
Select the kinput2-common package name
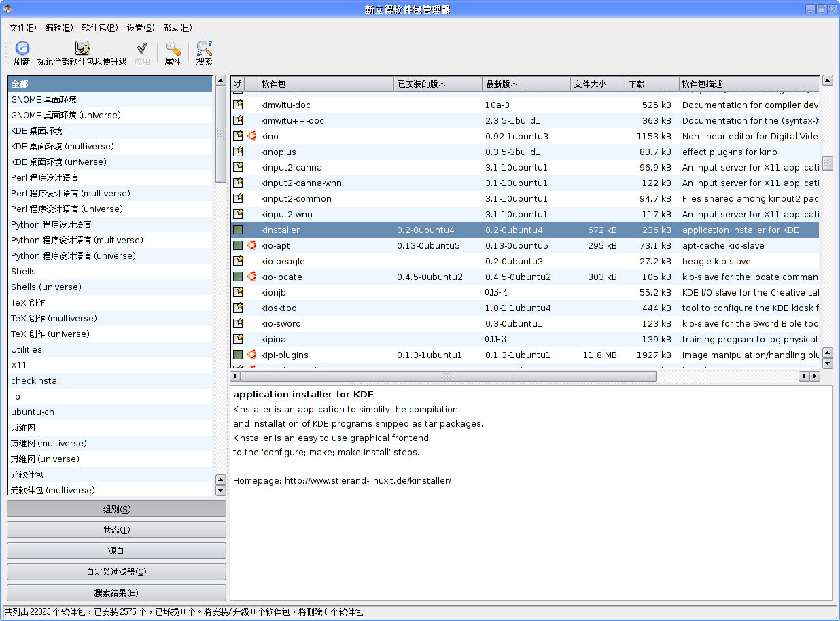[296, 199]
